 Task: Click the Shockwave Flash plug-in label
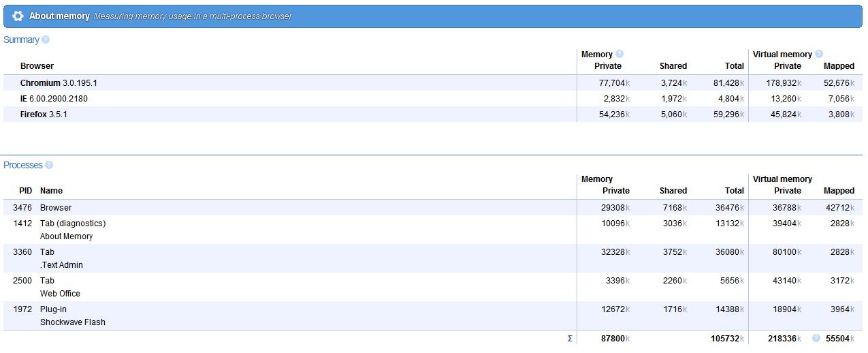point(73,322)
